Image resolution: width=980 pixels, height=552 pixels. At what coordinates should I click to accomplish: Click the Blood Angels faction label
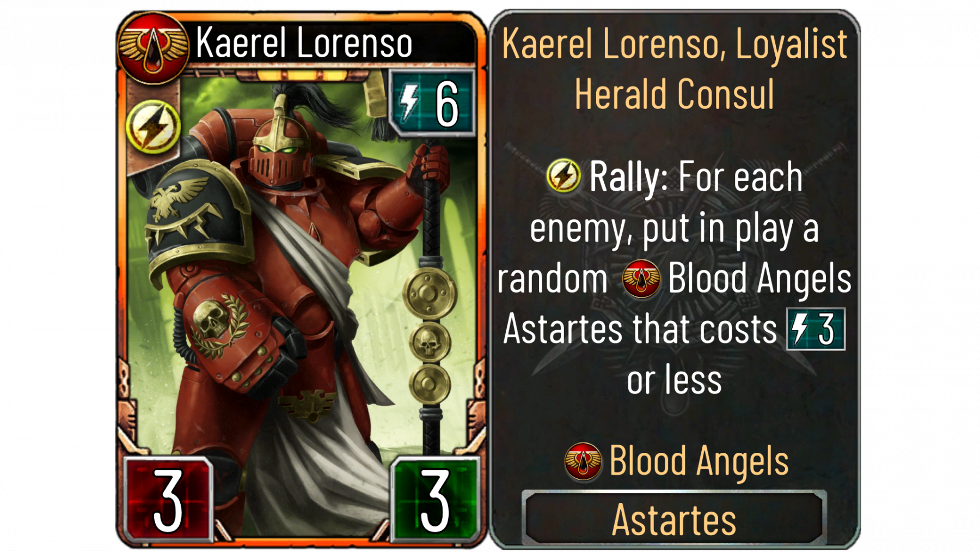(699, 461)
